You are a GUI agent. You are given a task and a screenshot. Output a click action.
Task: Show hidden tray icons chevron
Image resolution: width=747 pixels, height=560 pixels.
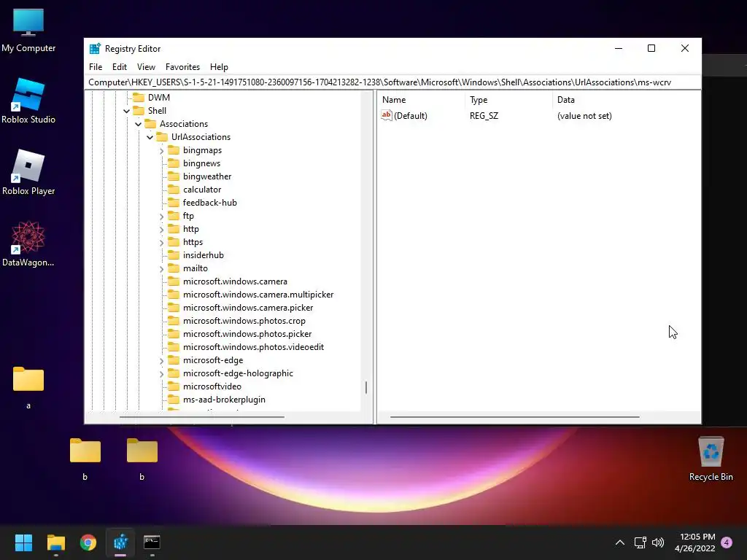point(620,542)
